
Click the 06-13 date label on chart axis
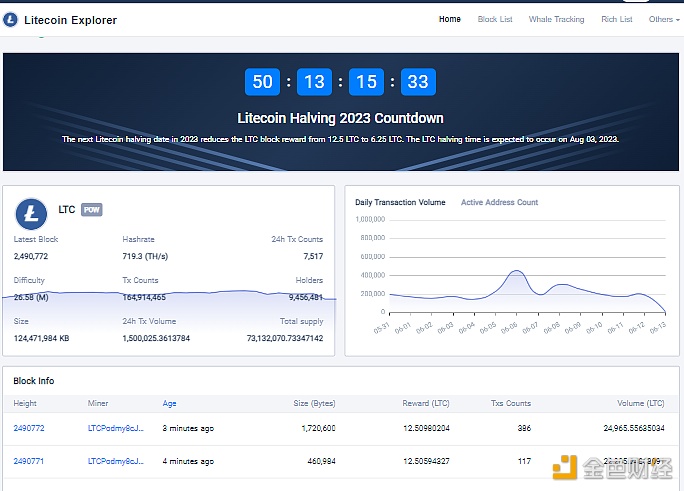point(657,327)
